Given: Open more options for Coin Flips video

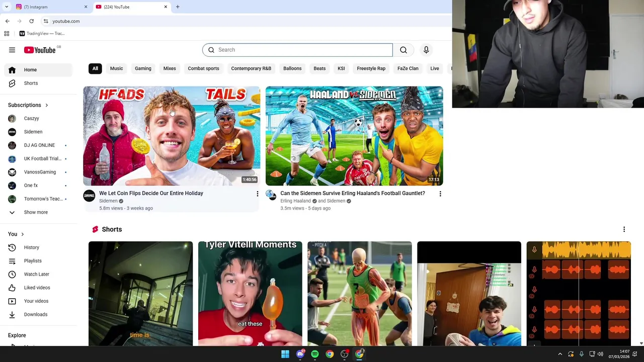Looking at the screenshot, I should click(257, 194).
